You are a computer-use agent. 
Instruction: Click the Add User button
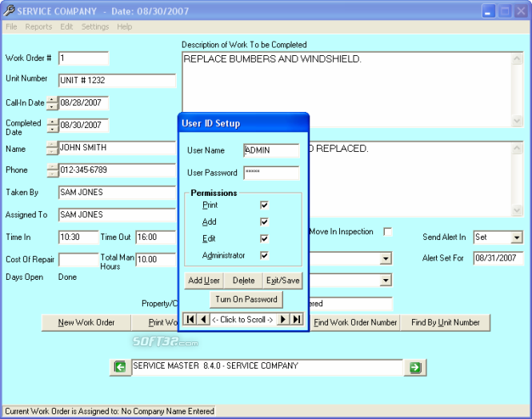point(203,281)
